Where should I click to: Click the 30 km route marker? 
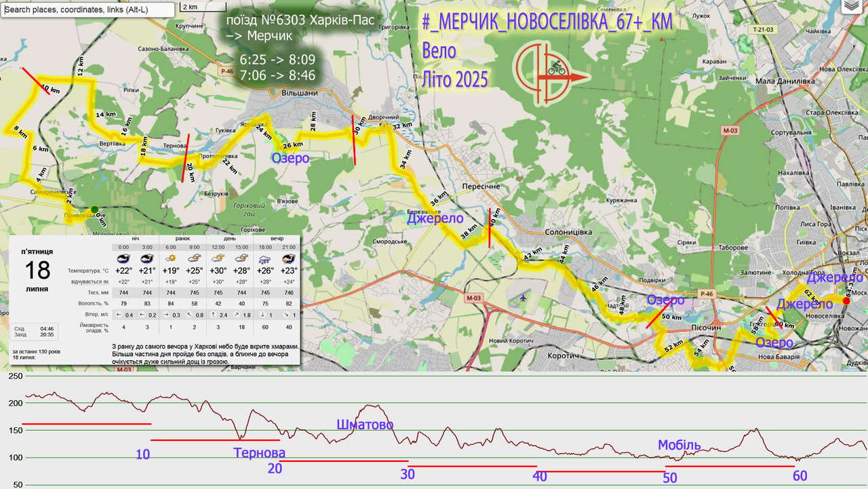(359, 126)
